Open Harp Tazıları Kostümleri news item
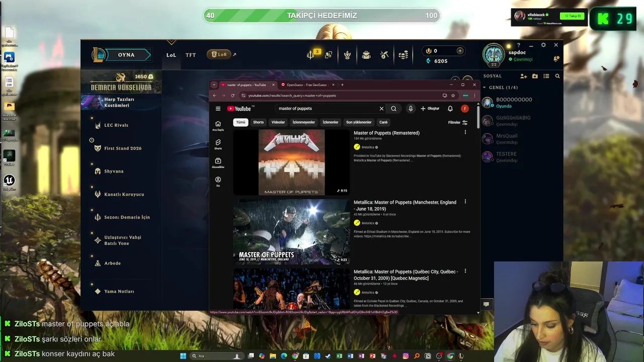Screen dimensions: 644x362 [121, 103]
